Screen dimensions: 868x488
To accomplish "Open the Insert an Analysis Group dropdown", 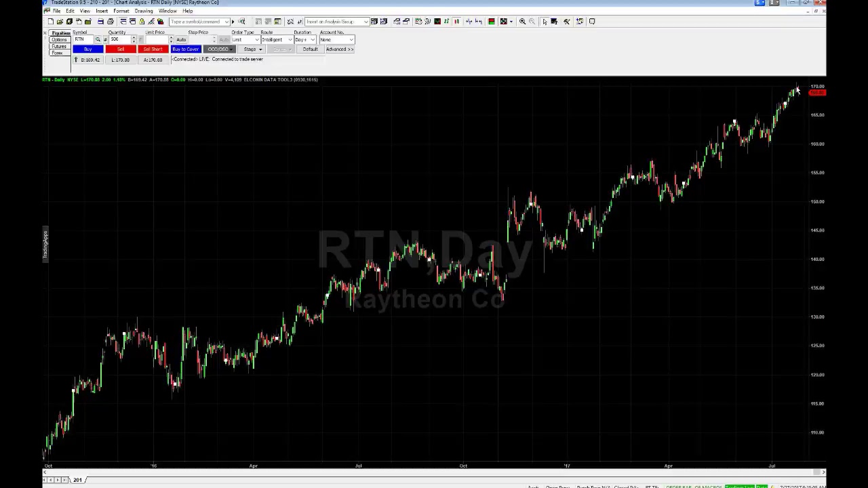I will 366,22.
